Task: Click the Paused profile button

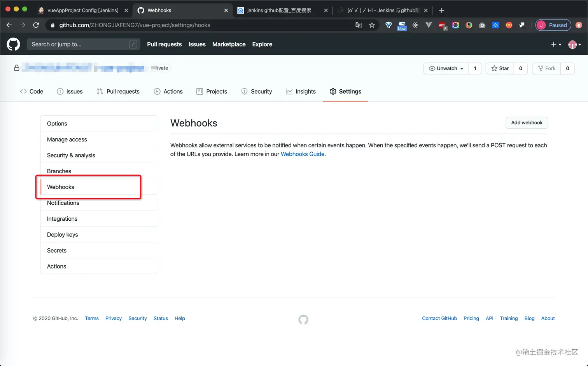Action: coord(553,25)
